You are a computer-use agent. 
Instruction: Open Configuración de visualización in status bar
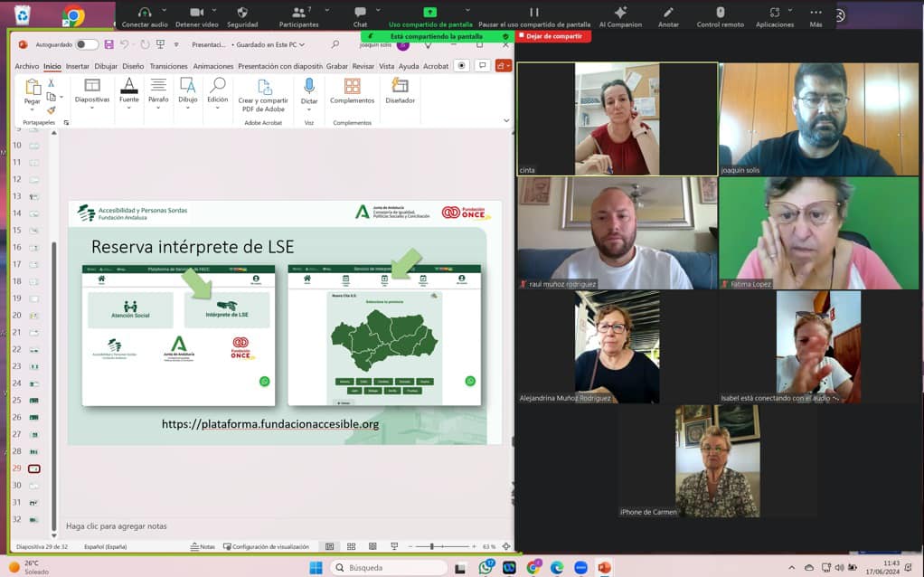point(266,546)
